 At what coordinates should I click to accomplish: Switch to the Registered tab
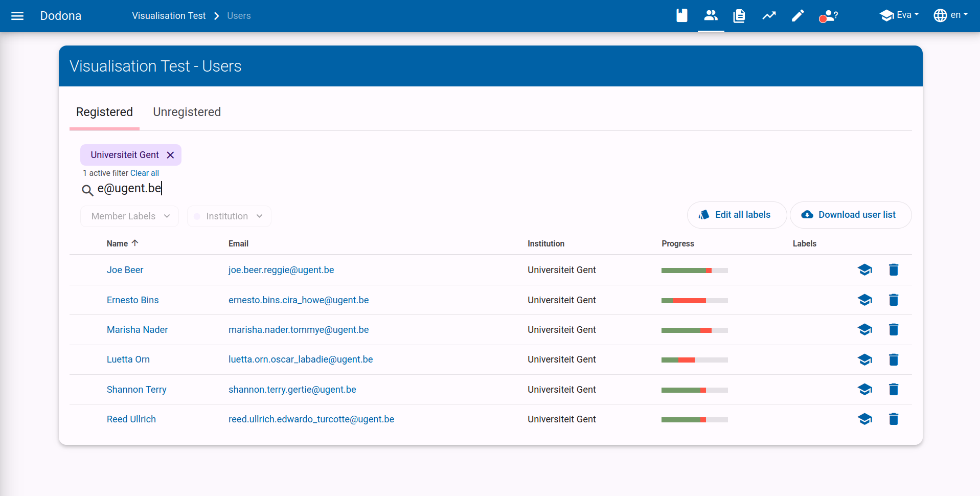(104, 112)
